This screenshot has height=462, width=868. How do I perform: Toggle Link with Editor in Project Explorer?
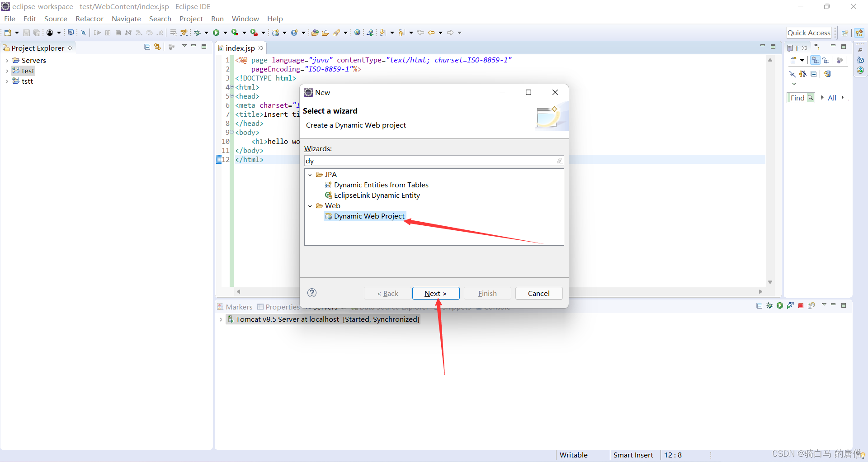(157, 47)
